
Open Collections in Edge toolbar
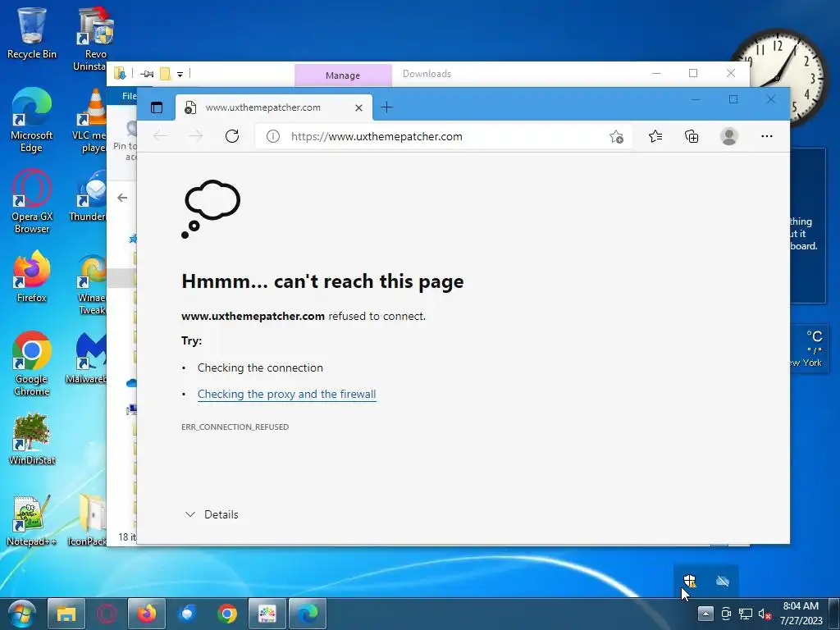(x=692, y=136)
